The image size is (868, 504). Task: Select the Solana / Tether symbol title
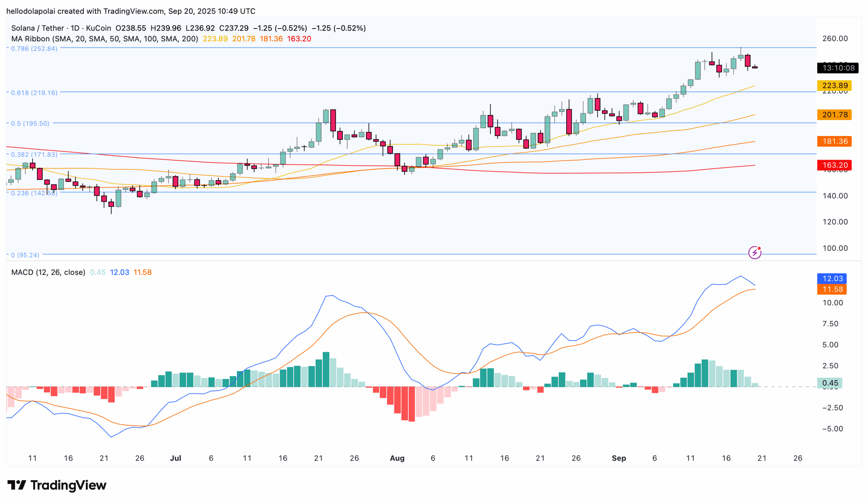[38, 28]
